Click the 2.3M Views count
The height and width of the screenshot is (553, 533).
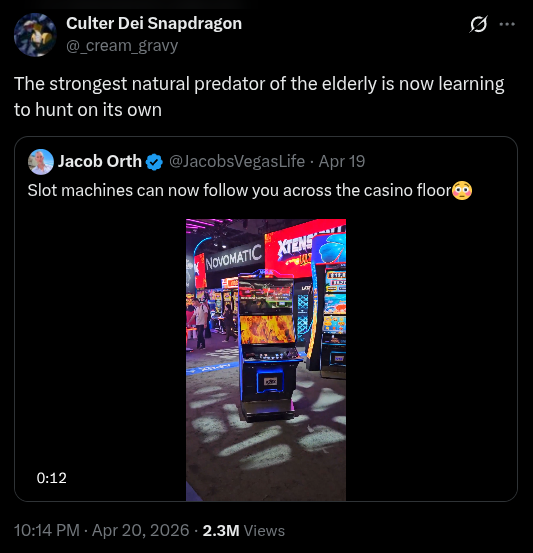coord(244,530)
